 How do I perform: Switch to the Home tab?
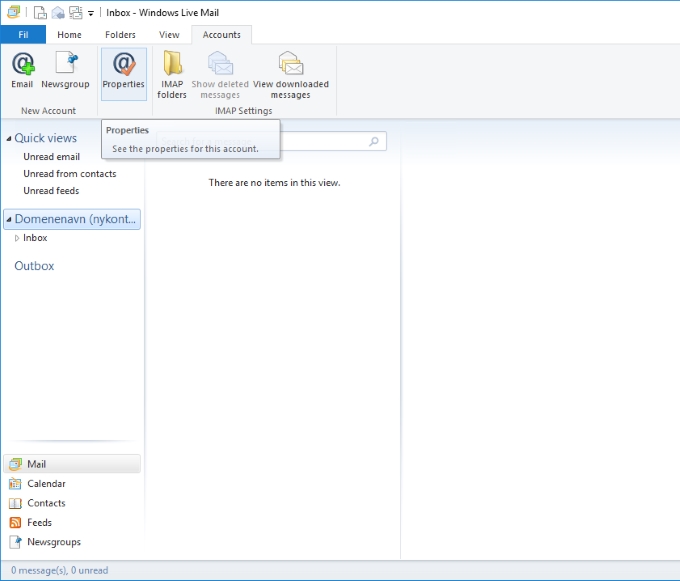coord(69,35)
